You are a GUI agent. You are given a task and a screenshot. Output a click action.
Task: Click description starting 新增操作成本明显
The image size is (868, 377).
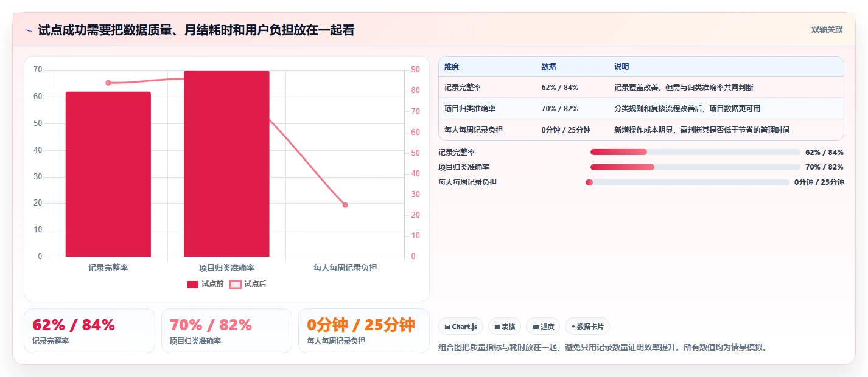click(x=702, y=130)
